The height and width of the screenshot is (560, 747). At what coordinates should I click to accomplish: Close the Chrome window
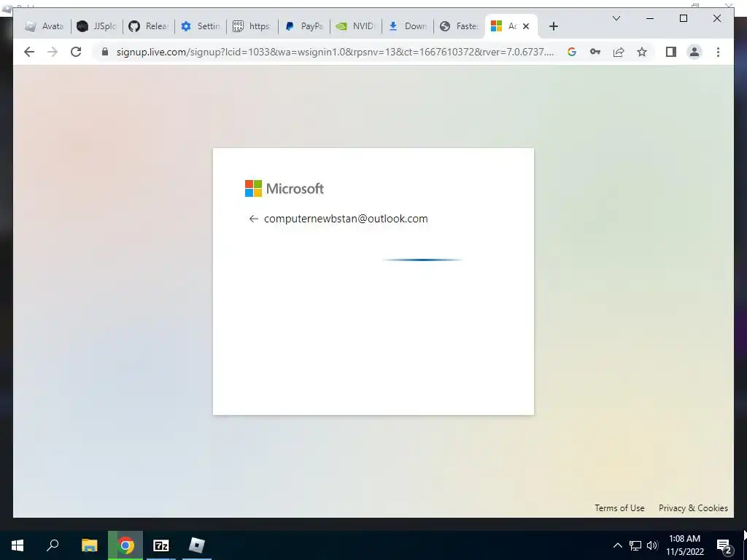[x=716, y=18]
